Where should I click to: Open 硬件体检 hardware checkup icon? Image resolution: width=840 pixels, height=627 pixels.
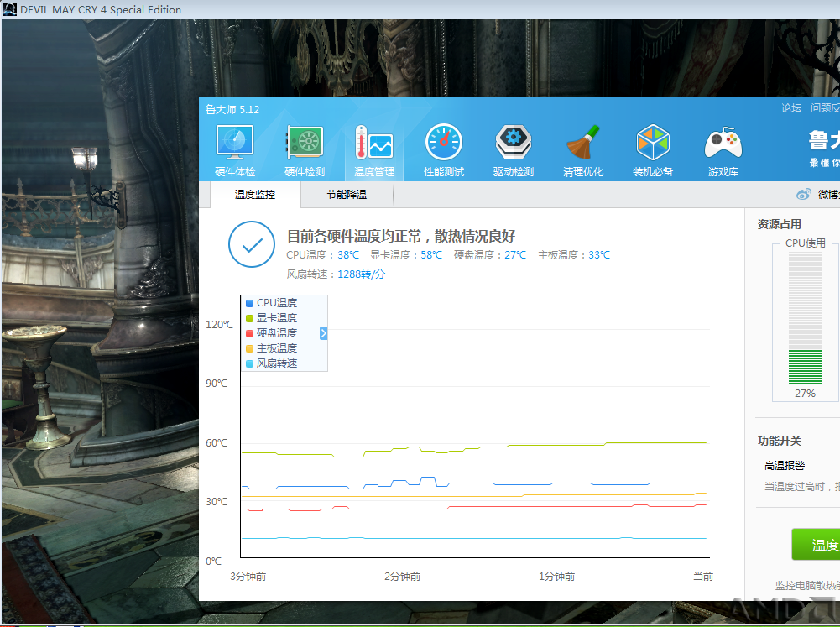235,143
